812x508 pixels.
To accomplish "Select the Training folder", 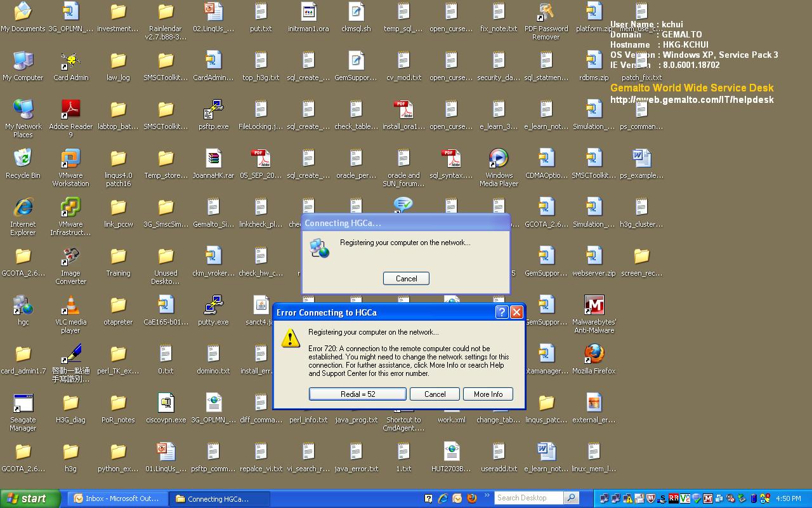I will point(118,262).
